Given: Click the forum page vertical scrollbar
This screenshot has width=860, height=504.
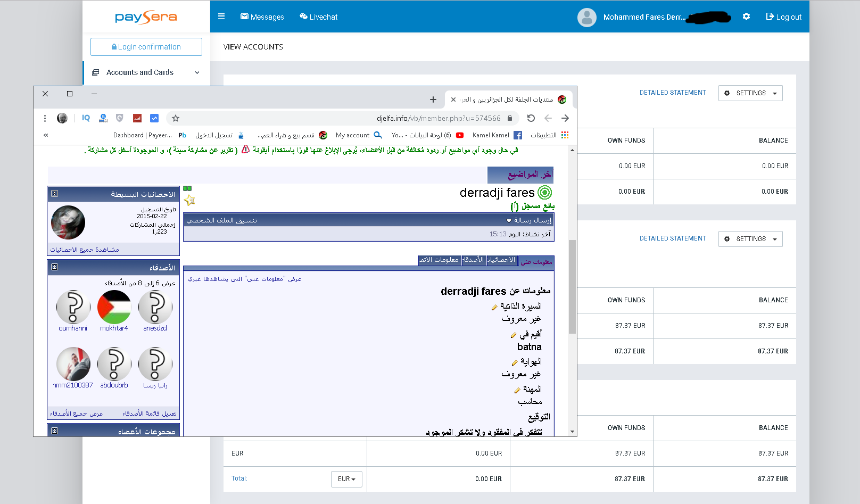Looking at the screenshot, I should (x=573, y=287).
